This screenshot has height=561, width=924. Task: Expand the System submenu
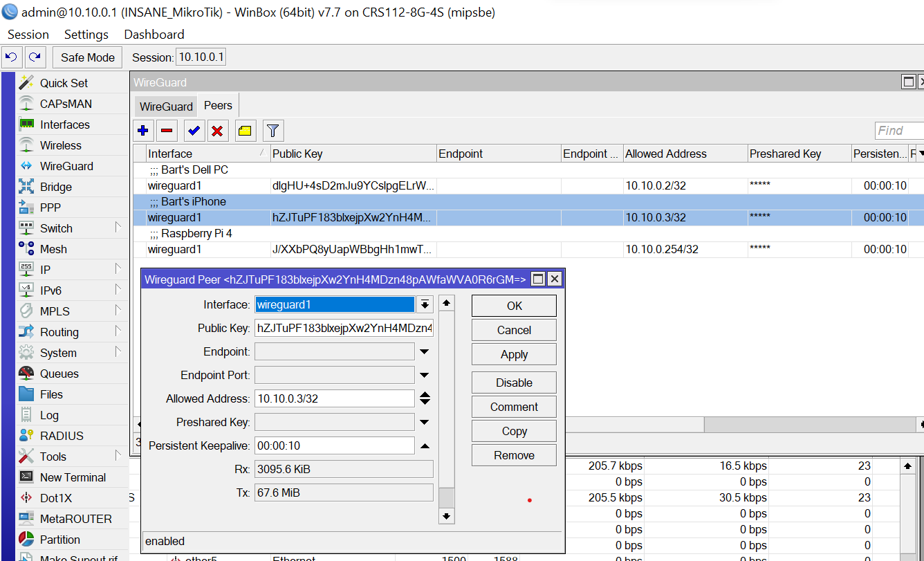118,352
